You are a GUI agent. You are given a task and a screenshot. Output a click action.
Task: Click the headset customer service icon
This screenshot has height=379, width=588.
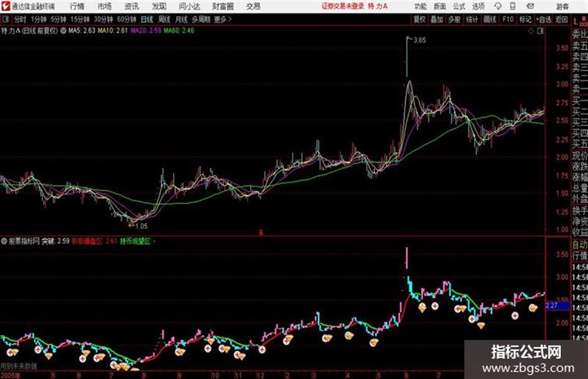pyautogui.click(x=498, y=6)
